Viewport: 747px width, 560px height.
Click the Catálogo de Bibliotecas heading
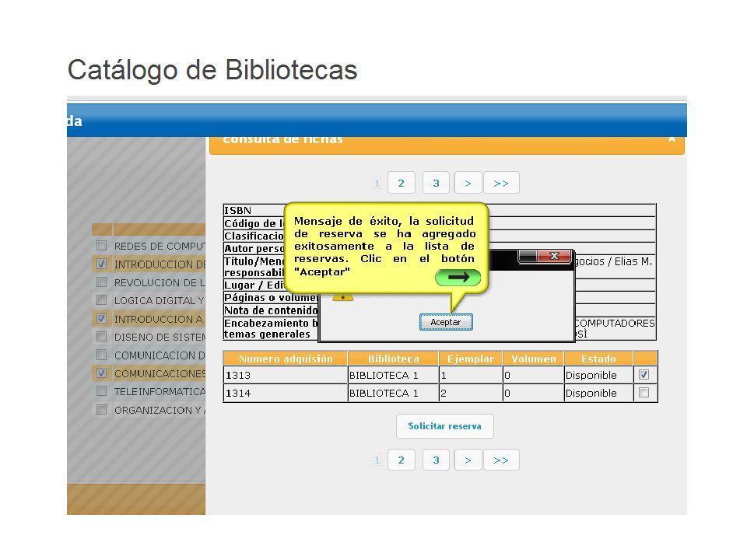point(212,70)
